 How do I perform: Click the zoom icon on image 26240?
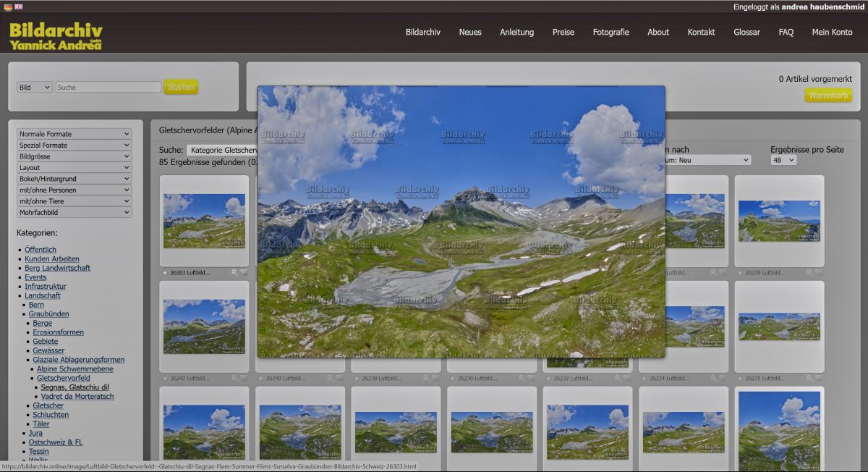coord(328,377)
